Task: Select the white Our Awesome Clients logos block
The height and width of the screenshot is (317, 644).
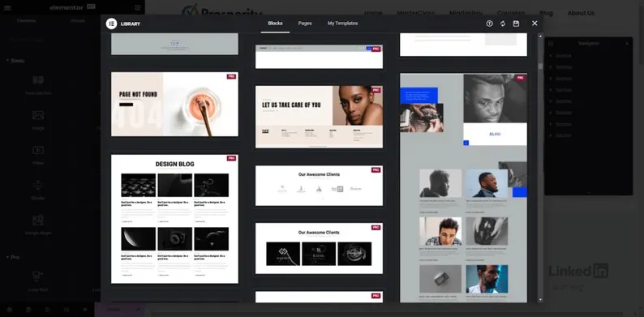Action: (x=319, y=186)
